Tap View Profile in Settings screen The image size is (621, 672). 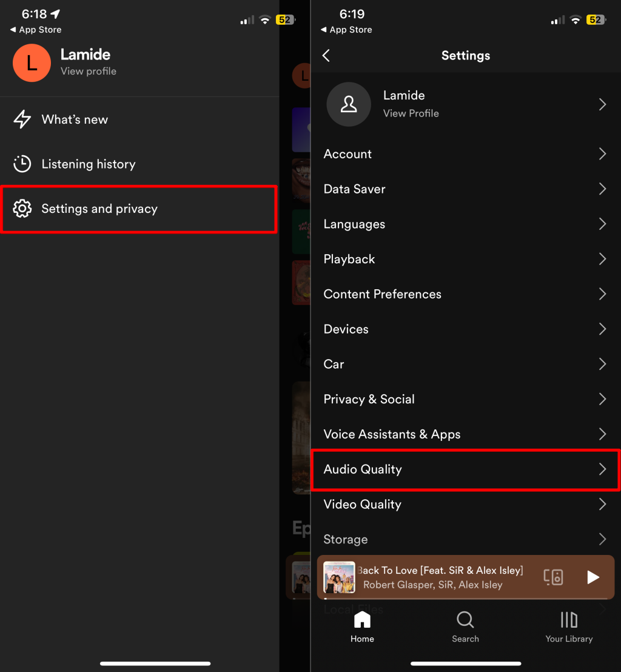coord(411,113)
